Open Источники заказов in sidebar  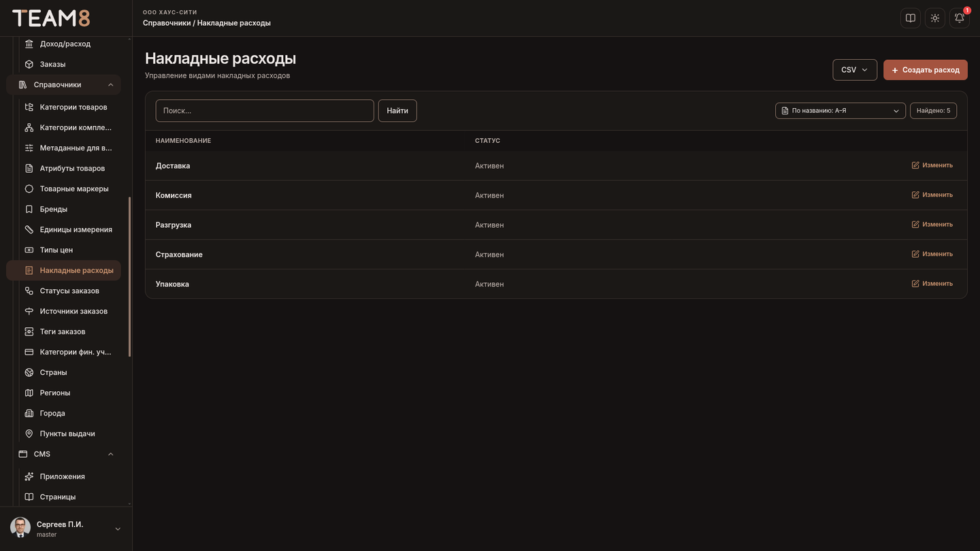tap(63, 311)
